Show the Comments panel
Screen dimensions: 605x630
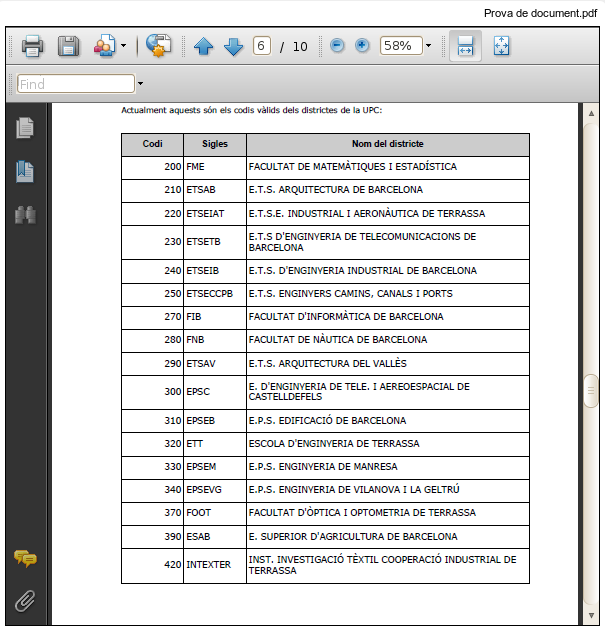pos(25,558)
